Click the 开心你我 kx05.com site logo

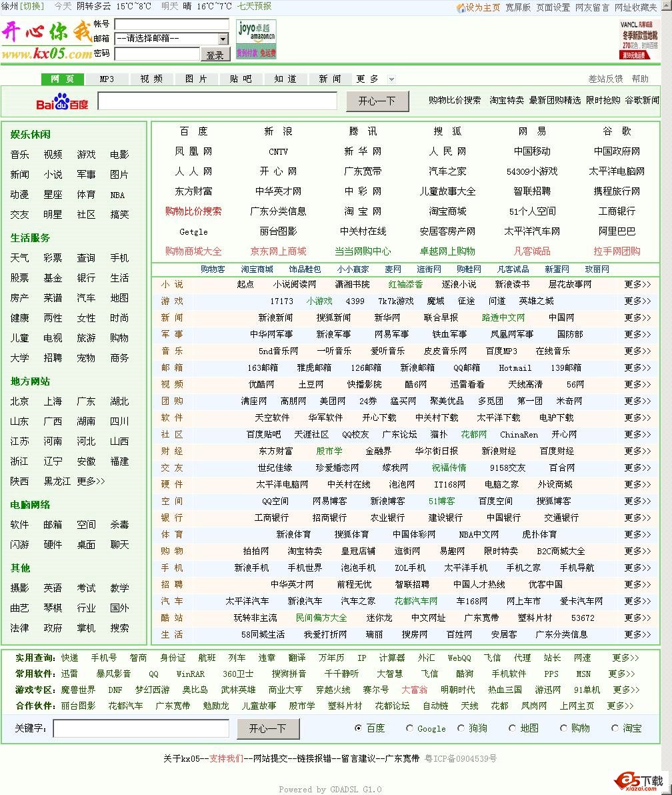coord(47,41)
